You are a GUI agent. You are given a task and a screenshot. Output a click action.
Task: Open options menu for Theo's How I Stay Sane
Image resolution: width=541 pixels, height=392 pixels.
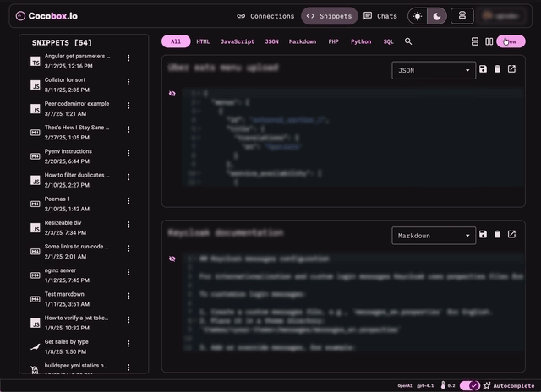[128, 129]
